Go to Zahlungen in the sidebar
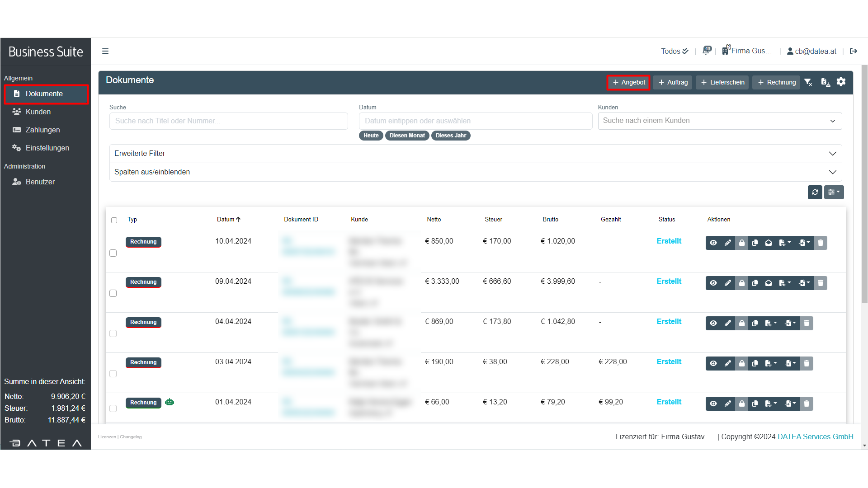This screenshot has height=488, width=868. [42, 130]
